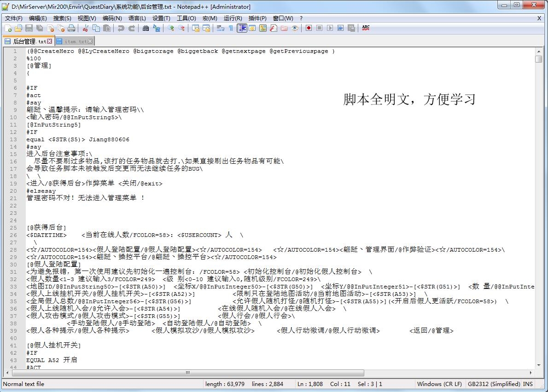
Task: Click the New file toolbar icon
Action: 8,28
